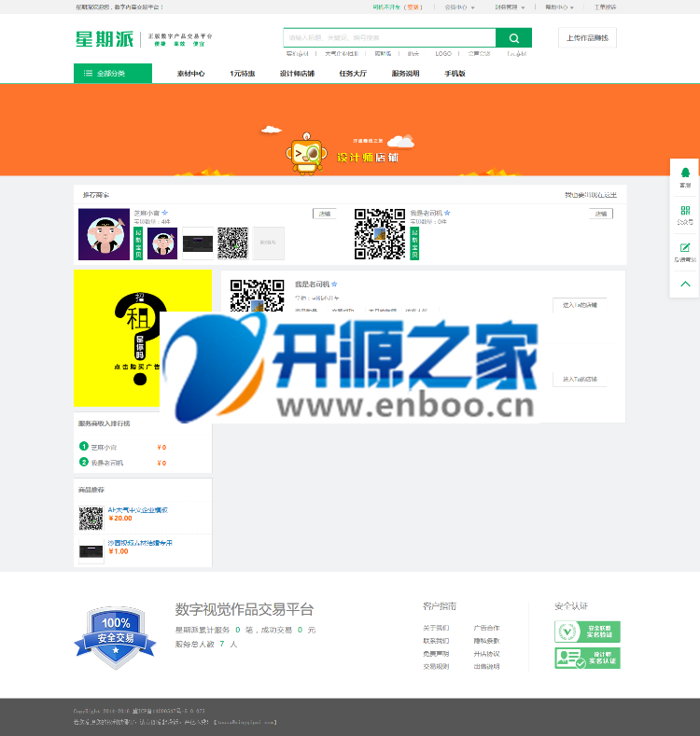Open the 交易规则 footer link
The image size is (700, 736).
pos(436,667)
